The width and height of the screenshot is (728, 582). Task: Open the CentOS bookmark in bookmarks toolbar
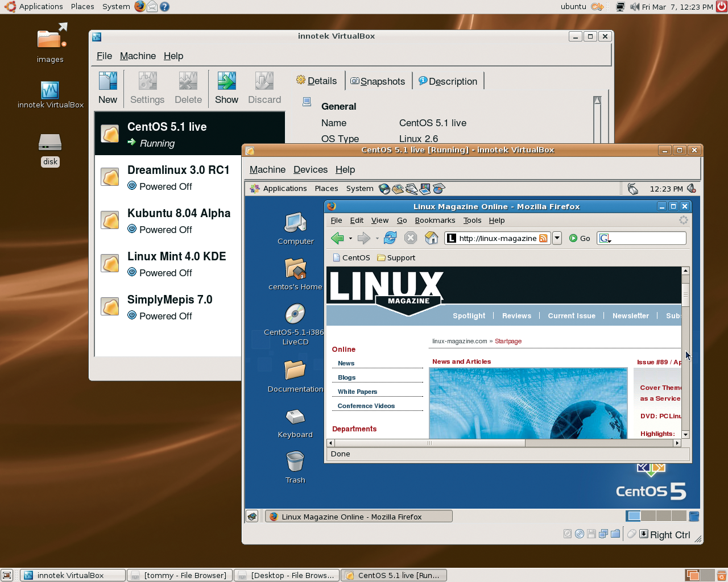pyautogui.click(x=351, y=257)
